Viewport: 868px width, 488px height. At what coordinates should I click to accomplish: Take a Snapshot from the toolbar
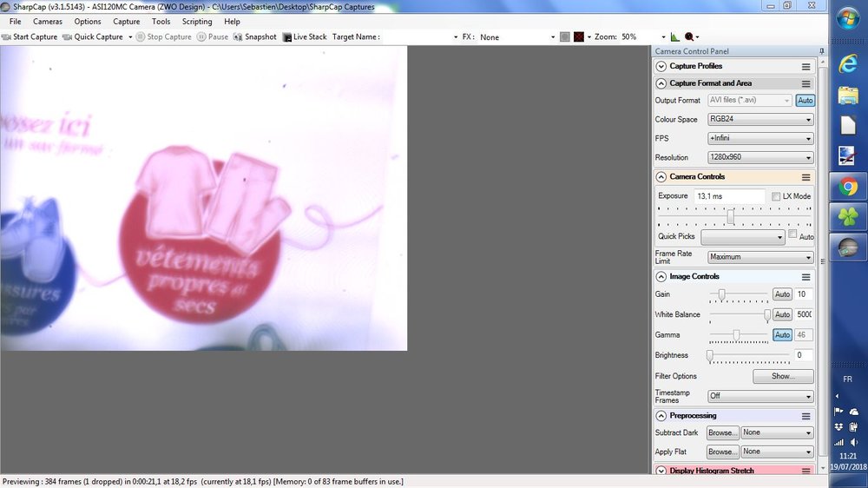pos(254,36)
